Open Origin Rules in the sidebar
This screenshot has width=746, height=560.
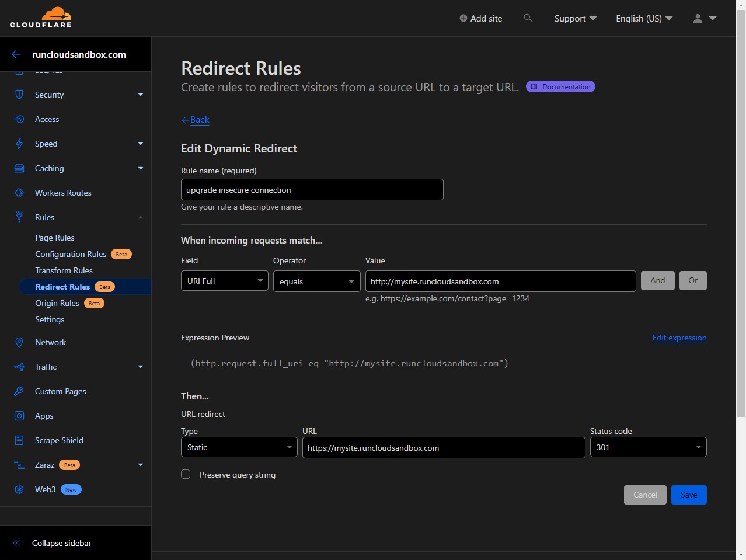(57, 303)
